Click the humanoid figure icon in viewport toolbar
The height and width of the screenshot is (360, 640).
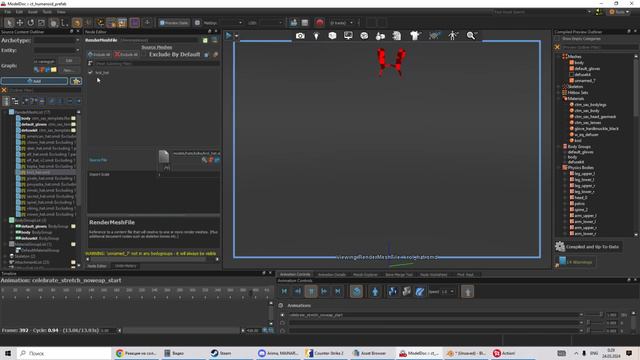pos(453,36)
